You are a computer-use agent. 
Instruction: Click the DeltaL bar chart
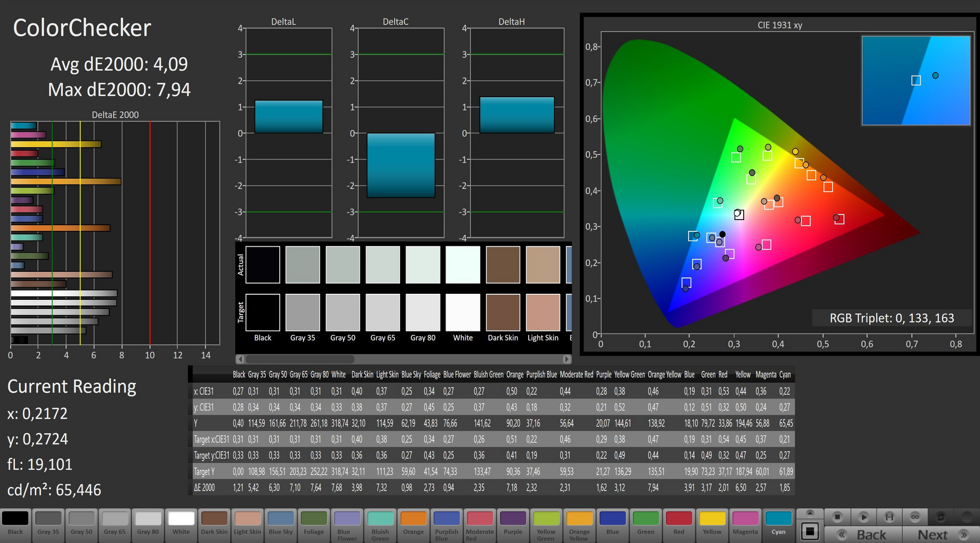pyautogui.click(x=289, y=133)
